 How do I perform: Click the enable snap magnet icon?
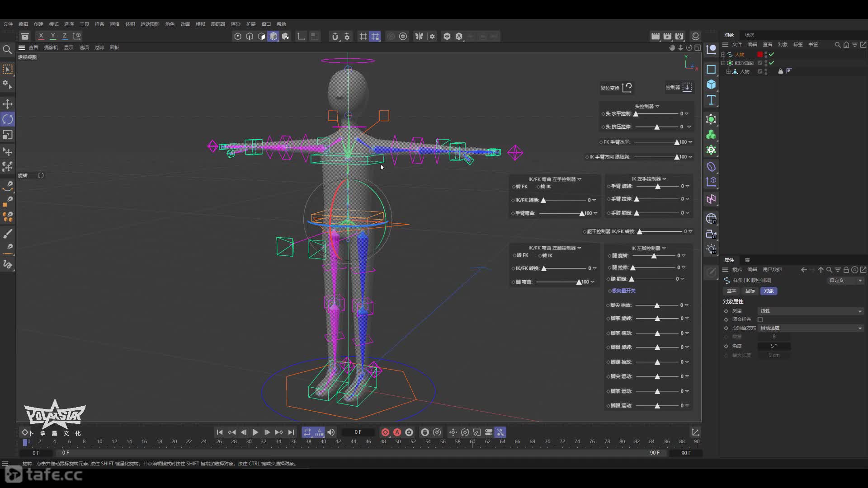coord(335,36)
